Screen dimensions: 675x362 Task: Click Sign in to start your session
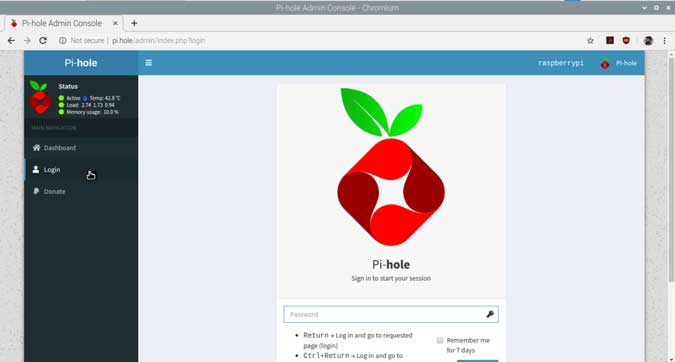(391, 278)
